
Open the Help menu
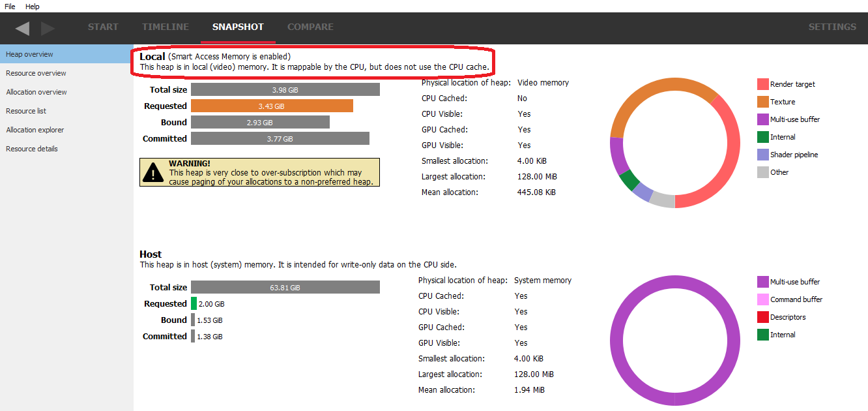(33, 7)
